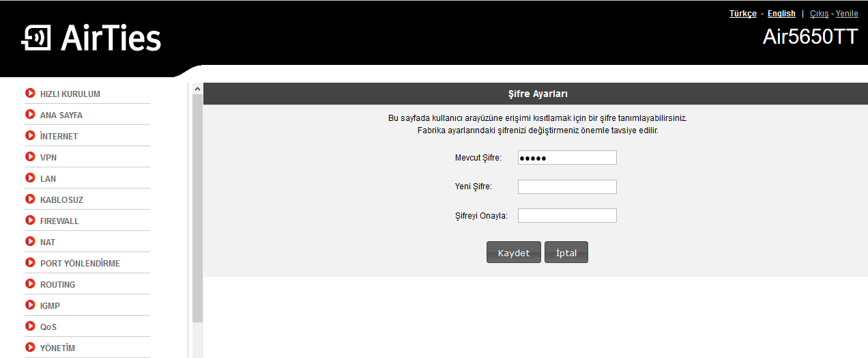Click the AirTies logo

coord(91,38)
